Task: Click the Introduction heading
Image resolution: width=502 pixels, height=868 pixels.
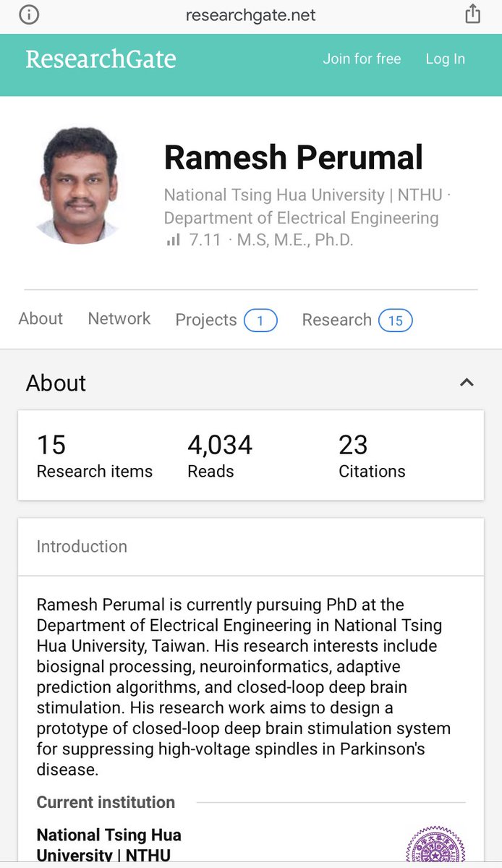Action: 82,547
